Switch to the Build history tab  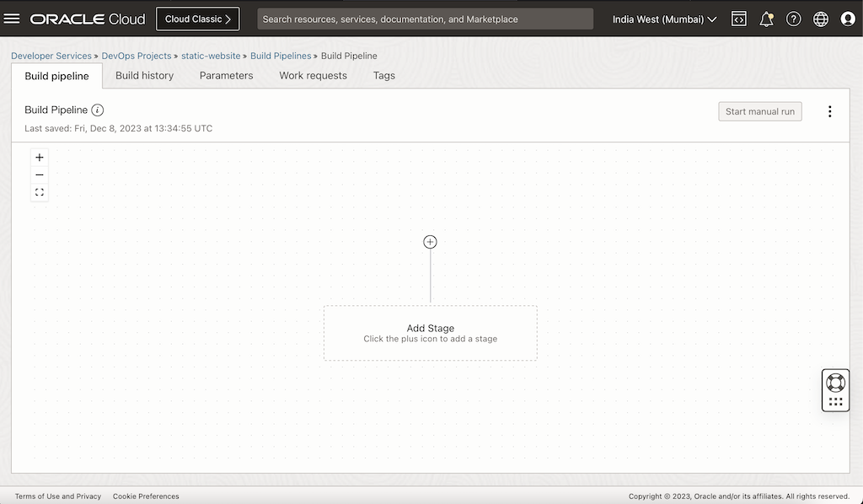(x=144, y=75)
